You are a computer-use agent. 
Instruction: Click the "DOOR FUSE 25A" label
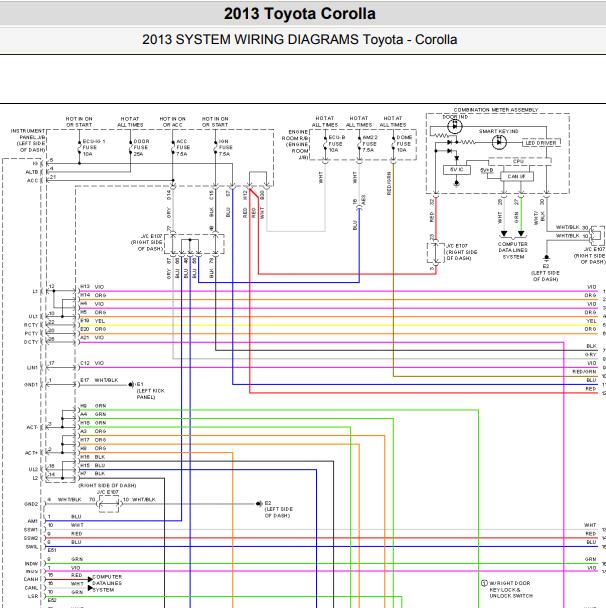(141, 148)
